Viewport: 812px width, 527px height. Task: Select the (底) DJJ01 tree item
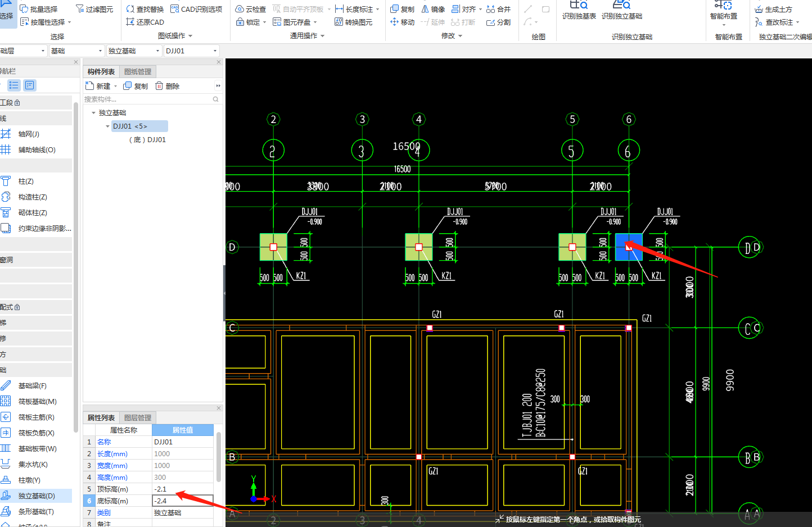coord(147,139)
